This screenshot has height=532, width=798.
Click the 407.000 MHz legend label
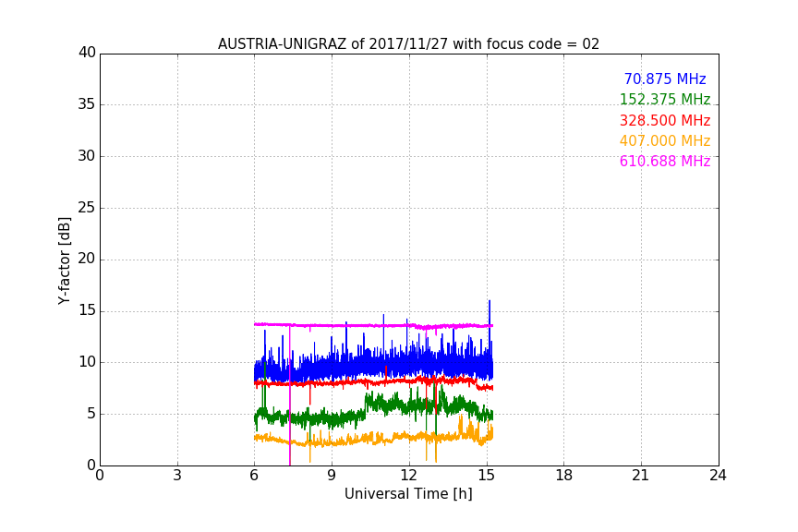(665, 141)
